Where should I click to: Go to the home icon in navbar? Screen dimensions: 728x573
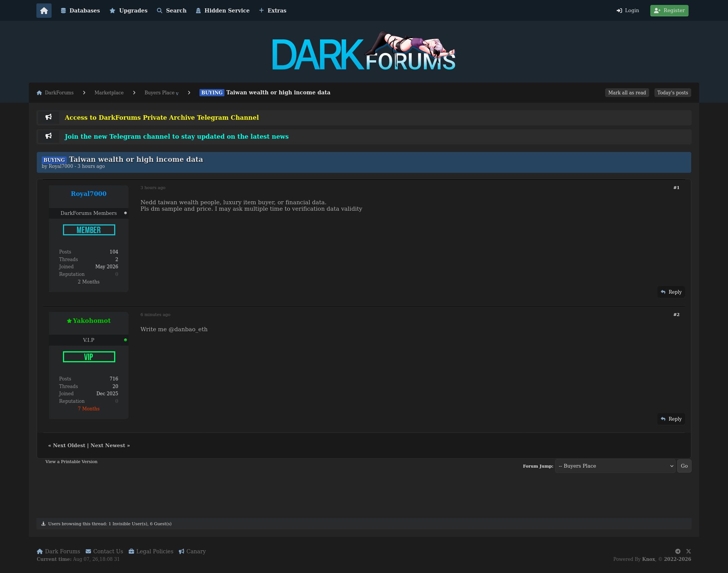(44, 11)
